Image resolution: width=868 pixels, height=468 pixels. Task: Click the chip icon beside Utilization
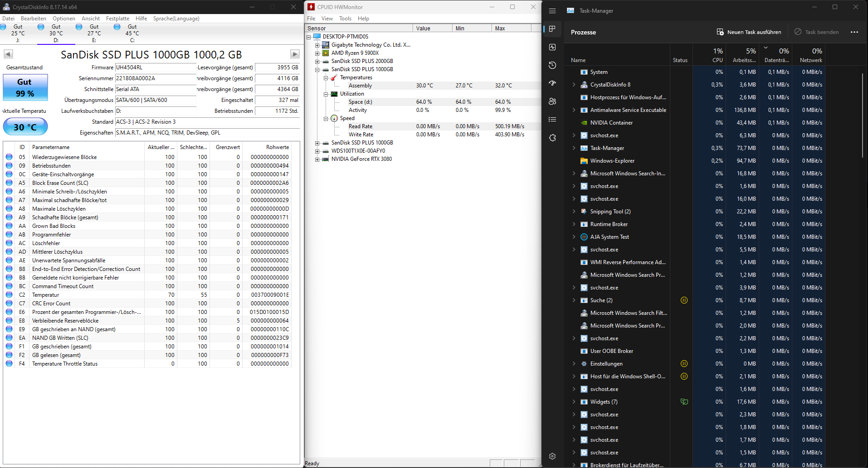tap(334, 94)
